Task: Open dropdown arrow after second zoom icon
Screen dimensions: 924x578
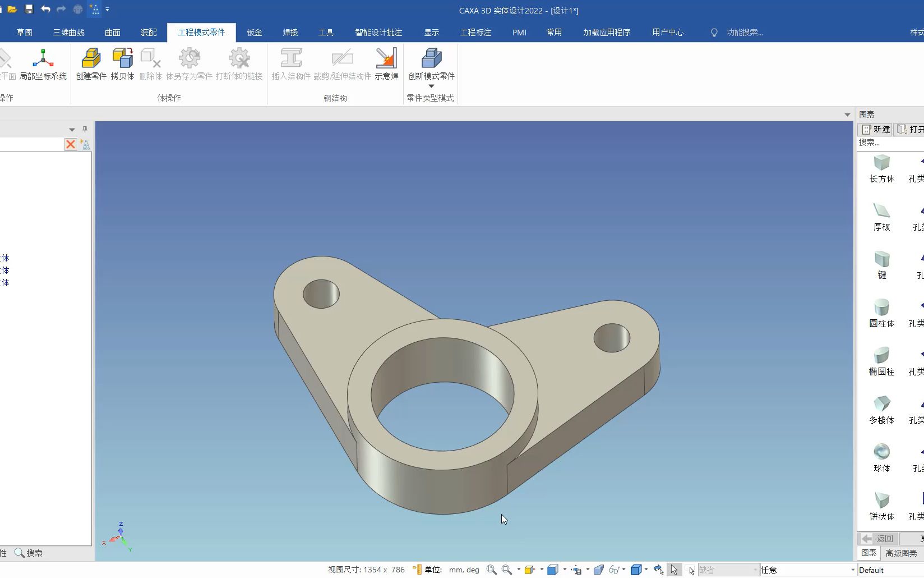Action: coord(519,570)
